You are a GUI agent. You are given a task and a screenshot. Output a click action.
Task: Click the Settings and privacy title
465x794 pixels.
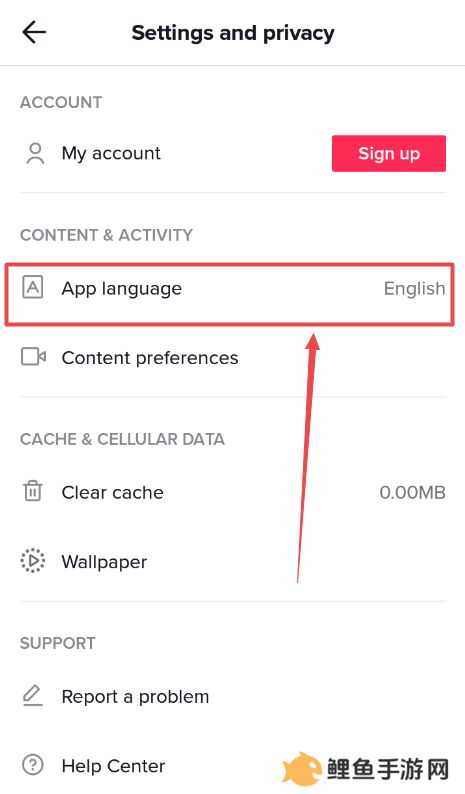coord(233,33)
